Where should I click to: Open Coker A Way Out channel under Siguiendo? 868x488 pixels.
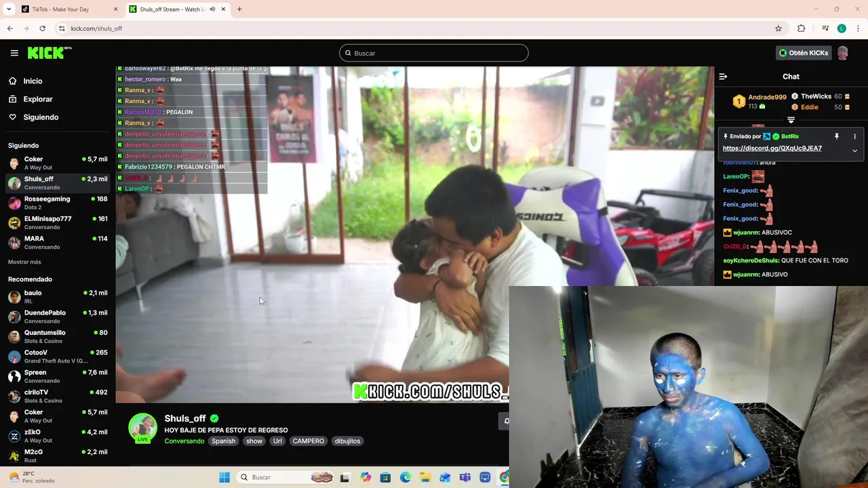tap(58, 163)
